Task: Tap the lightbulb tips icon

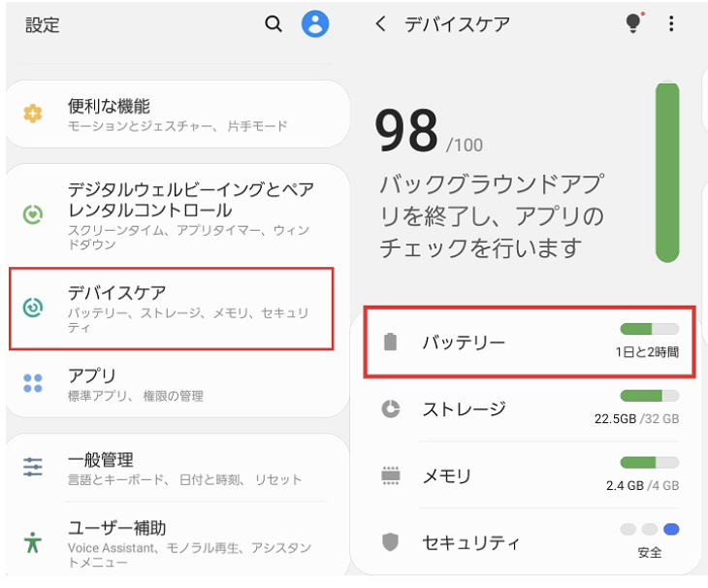Action: click(634, 22)
